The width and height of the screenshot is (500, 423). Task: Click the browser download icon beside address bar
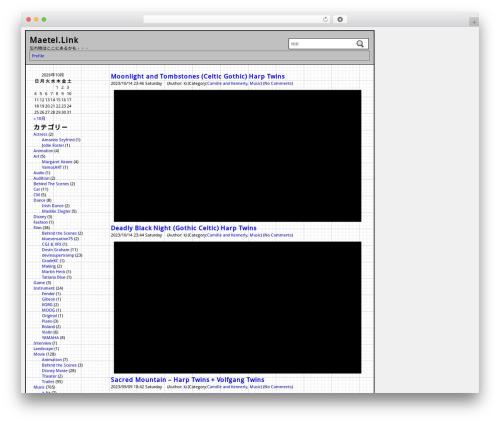pyautogui.click(x=340, y=20)
